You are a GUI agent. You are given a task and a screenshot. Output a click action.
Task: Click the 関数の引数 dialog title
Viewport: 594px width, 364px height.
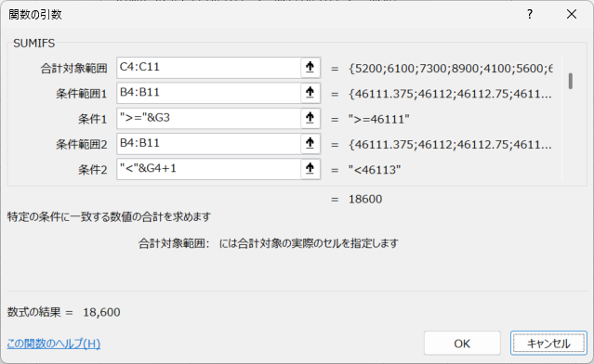click(35, 15)
